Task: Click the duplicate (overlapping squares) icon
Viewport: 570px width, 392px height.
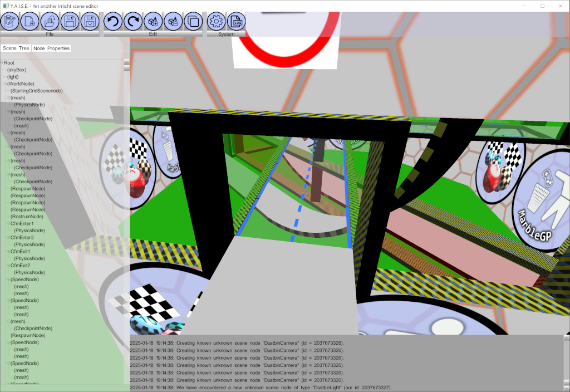Action: coord(193,22)
